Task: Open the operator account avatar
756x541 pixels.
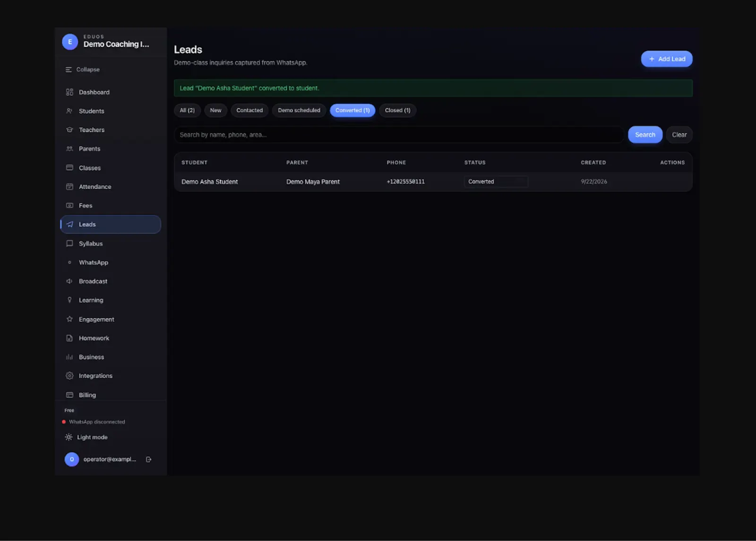Action: (x=72, y=459)
